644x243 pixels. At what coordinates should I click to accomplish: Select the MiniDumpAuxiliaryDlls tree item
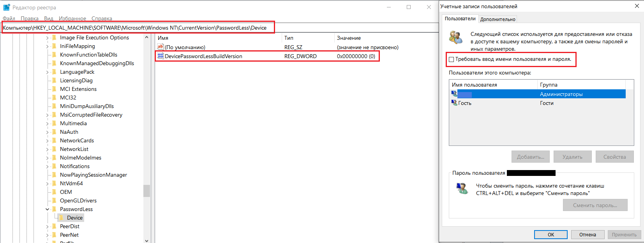click(x=87, y=106)
